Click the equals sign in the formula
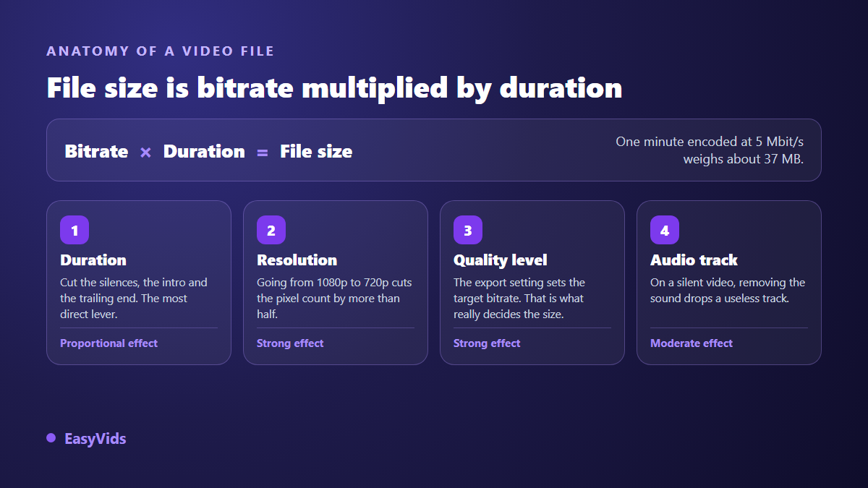This screenshot has height=488, width=868. (x=263, y=152)
